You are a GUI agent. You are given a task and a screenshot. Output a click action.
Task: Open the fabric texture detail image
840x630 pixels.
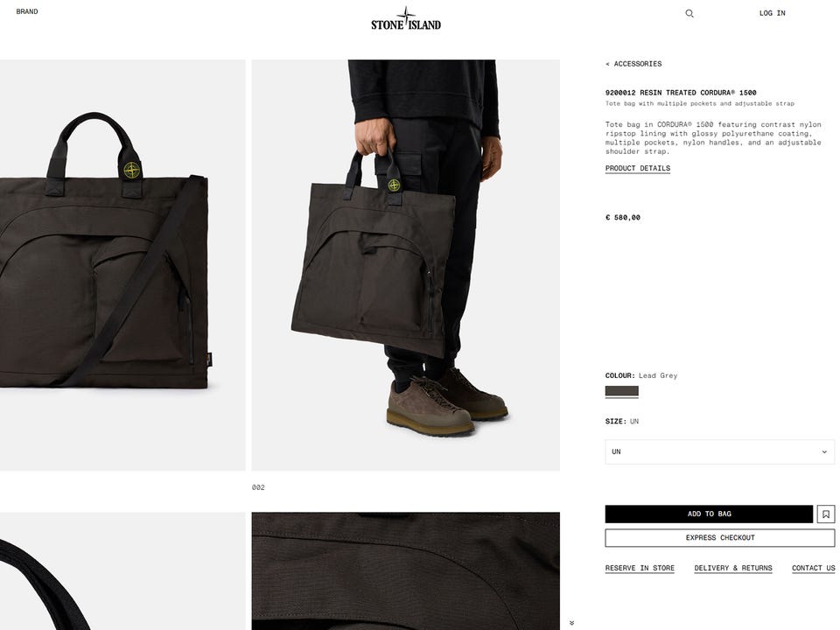coord(405,571)
